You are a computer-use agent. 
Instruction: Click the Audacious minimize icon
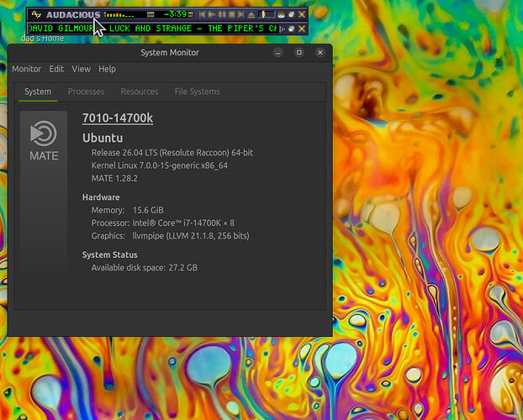281,14
